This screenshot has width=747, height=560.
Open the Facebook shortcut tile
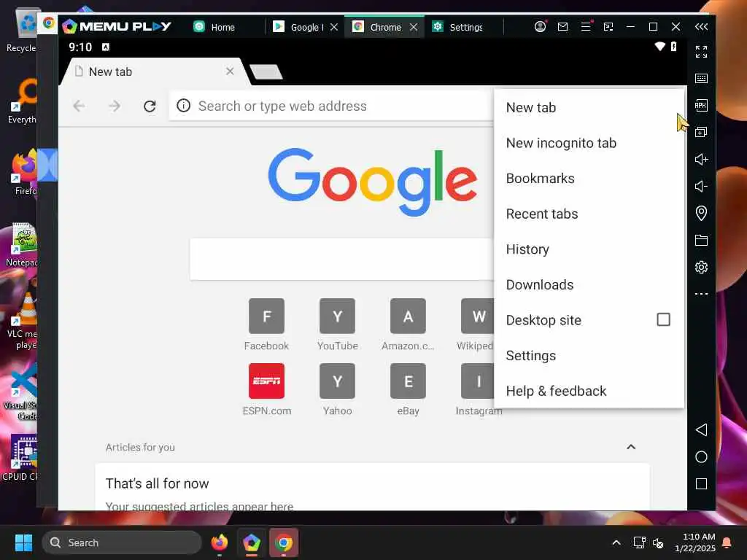pyautogui.click(x=266, y=324)
